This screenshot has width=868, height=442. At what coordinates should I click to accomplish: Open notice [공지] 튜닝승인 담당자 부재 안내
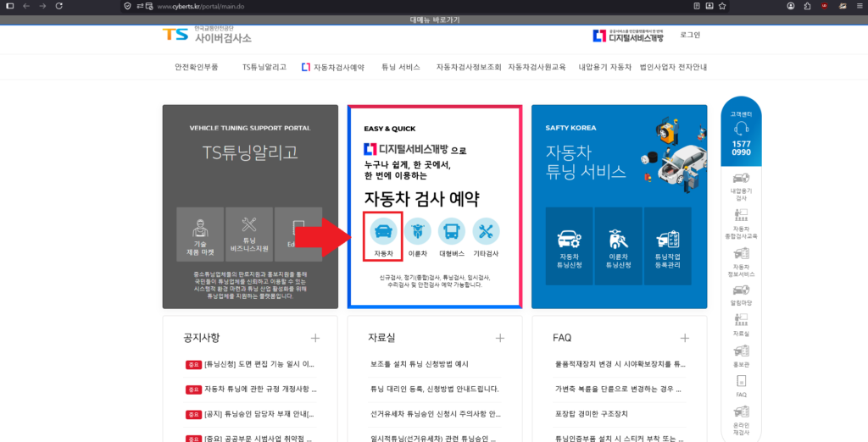coord(259,414)
